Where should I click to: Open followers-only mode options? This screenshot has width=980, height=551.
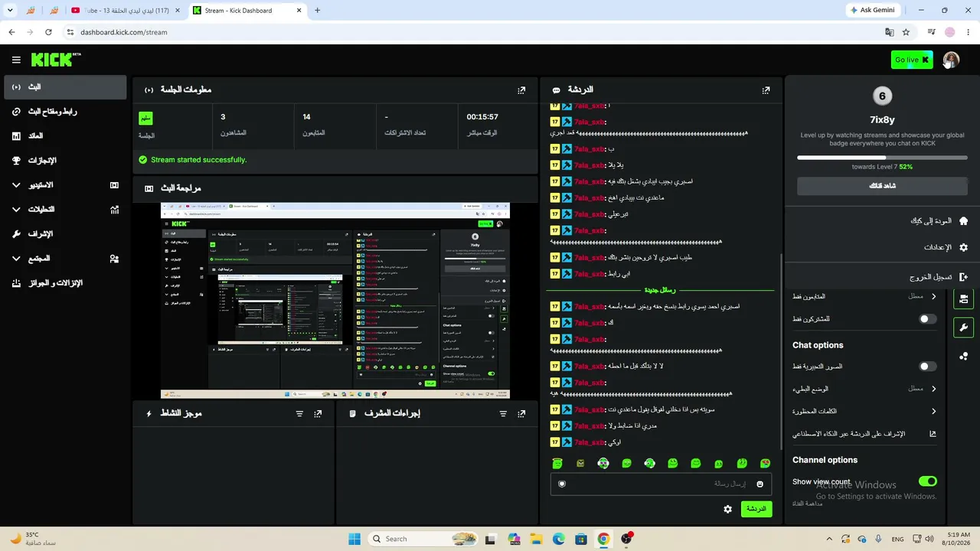click(864, 296)
